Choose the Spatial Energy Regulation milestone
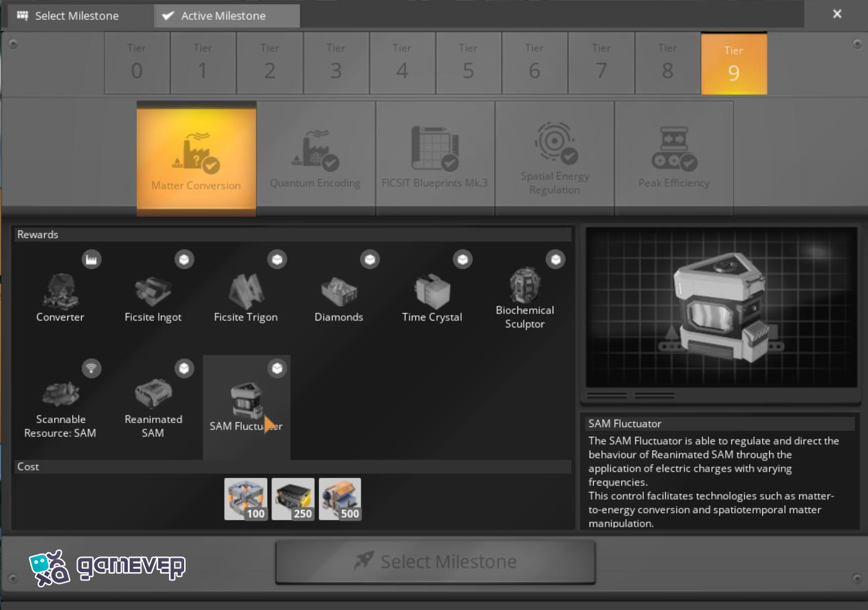This screenshot has width=868, height=610. 555,158
